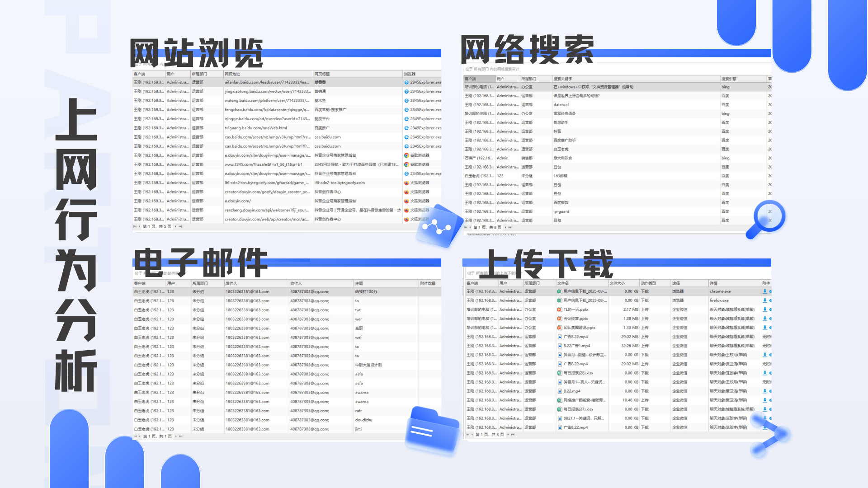Select the 谷歌浏览器 Chrome icon on the 抖音企业号商家管理后台 row
The image size is (868, 488).
[x=407, y=155]
